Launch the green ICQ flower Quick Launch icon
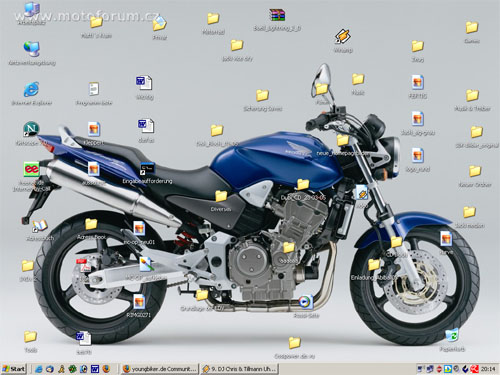The image size is (500, 375). (x=72, y=369)
